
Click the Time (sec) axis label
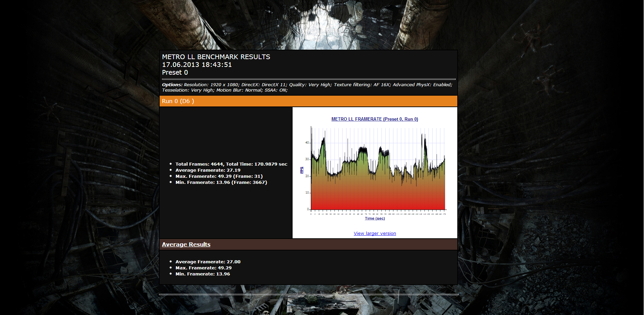(375, 218)
